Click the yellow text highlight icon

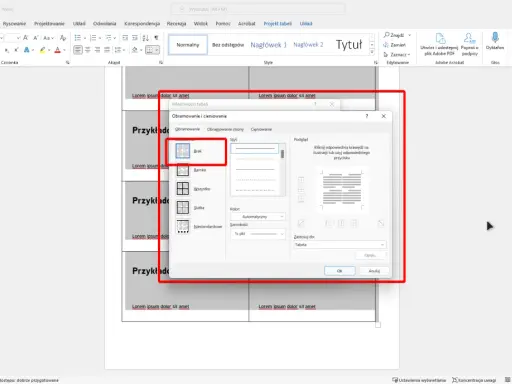tap(42, 50)
